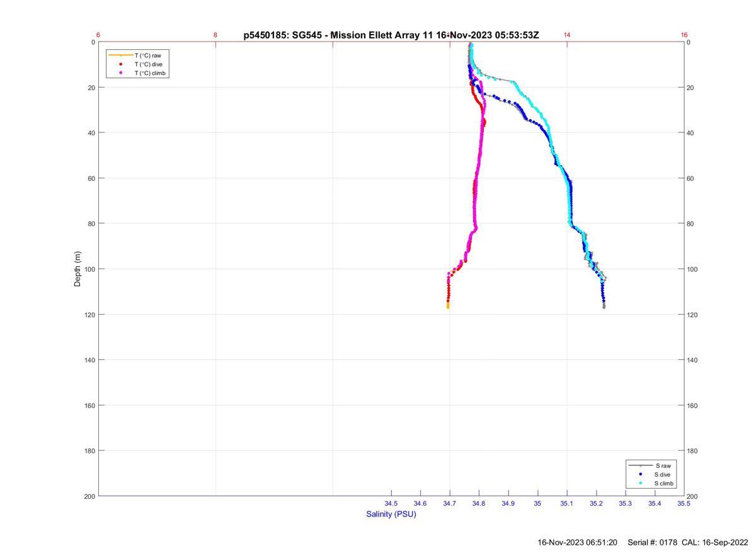Click the red temperature tick label 8
Viewport: 756px width, 558px height.
pos(215,35)
